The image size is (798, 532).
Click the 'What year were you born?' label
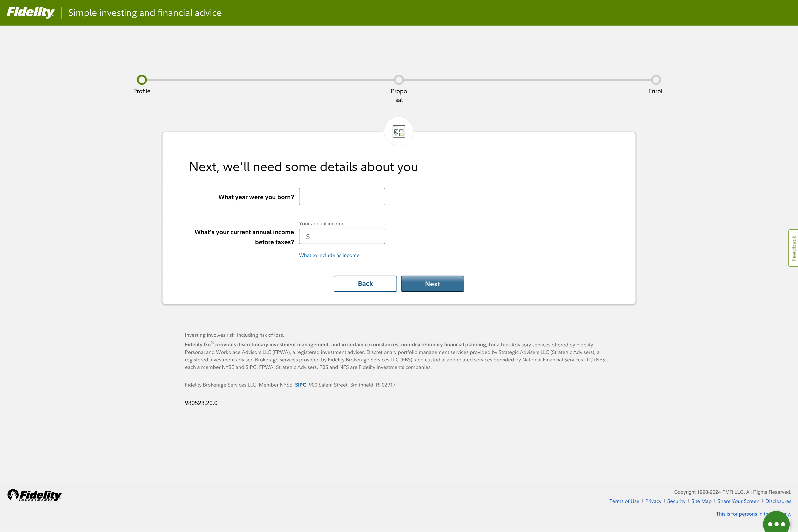(256, 197)
